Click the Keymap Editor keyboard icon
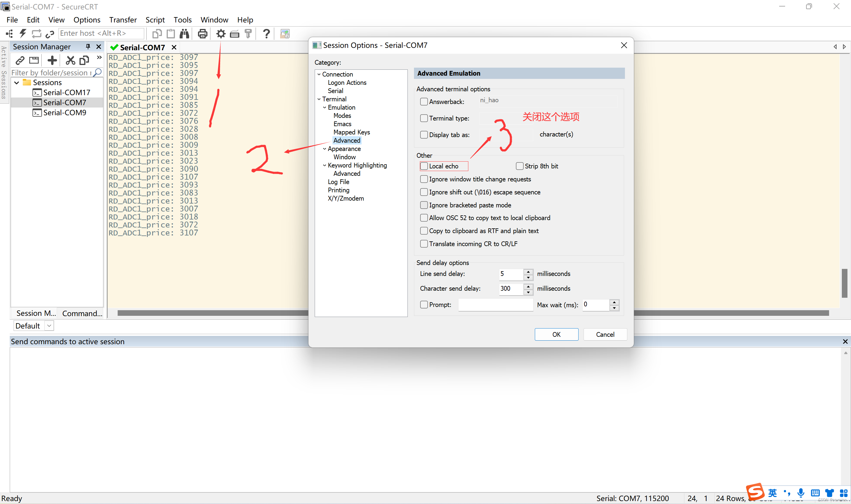This screenshot has height=504, width=851. [235, 34]
